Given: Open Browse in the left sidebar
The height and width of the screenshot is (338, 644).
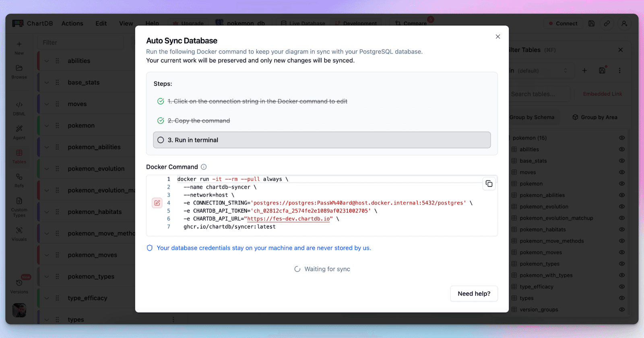Looking at the screenshot, I should (x=19, y=72).
